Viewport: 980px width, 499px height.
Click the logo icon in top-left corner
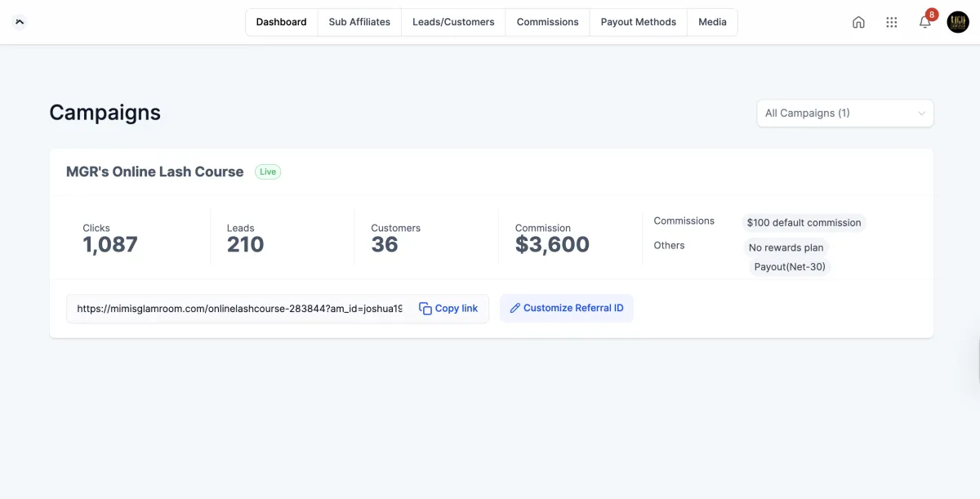[20, 22]
